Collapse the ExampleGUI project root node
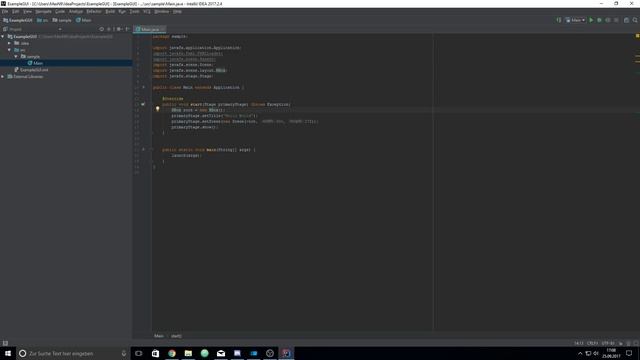The width and height of the screenshot is (640, 360). [x=3, y=36]
